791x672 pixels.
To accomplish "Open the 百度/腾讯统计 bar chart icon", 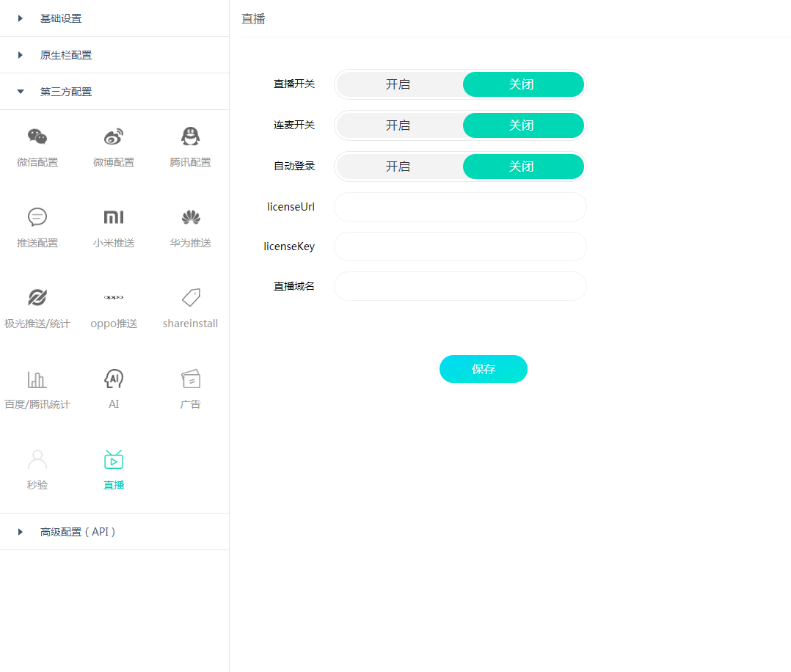I will tap(37, 379).
